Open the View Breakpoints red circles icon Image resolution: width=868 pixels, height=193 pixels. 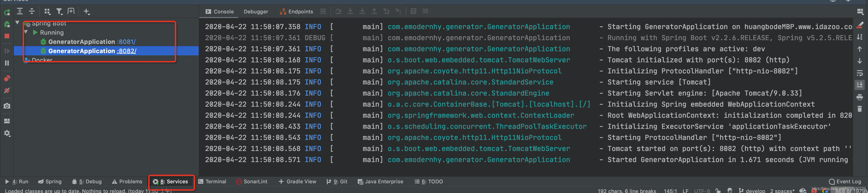7,78
